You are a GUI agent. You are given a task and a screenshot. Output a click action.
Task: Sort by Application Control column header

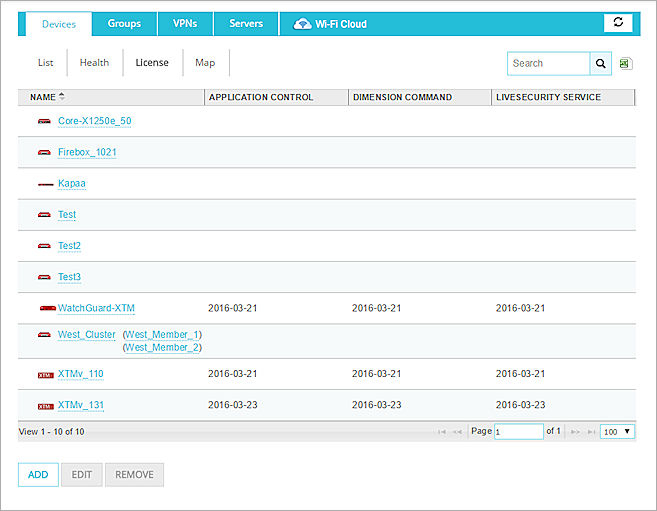click(261, 97)
